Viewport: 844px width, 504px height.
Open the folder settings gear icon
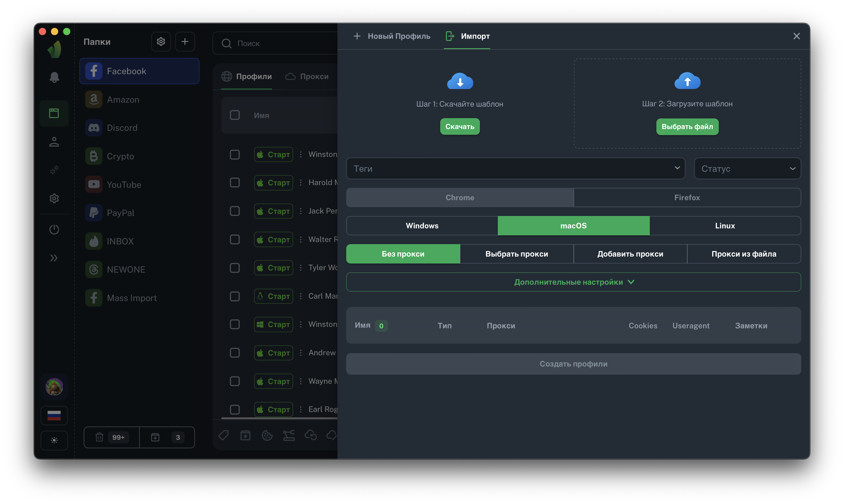pyautogui.click(x=161, y=41)
